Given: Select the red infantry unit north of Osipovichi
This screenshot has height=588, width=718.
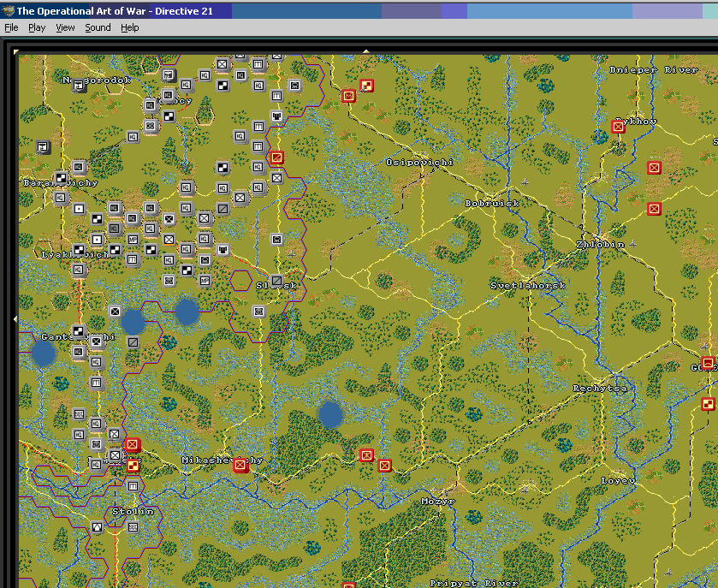Looking at the screenshot, I should (x=348, y=96).
